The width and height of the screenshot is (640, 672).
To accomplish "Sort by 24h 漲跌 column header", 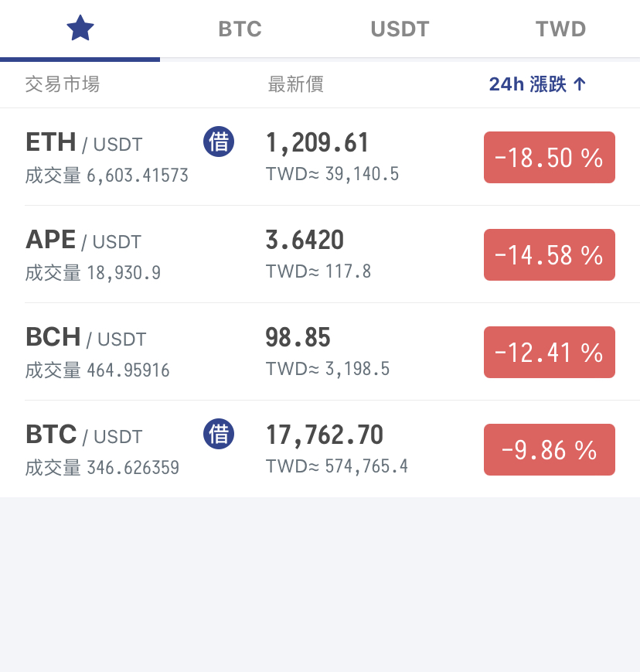I will pos(528,84).
